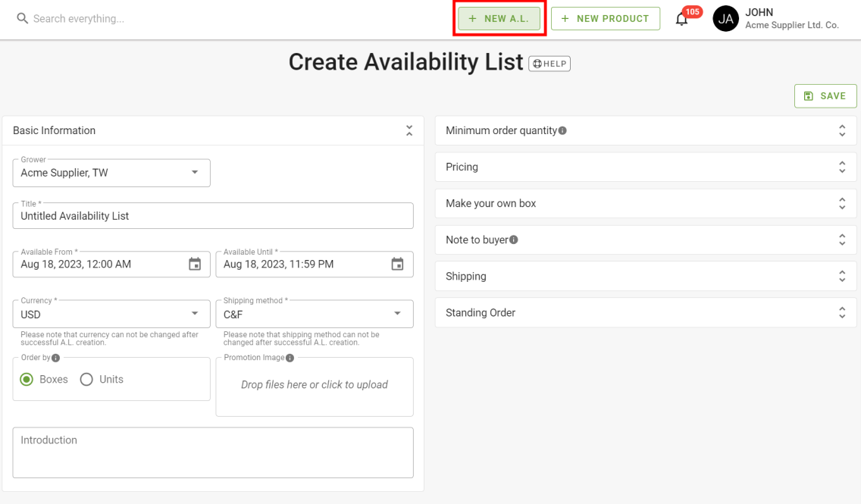Image resolution: width=861 pixels, height=504 pixels.
Task: Save the availability list
Action: pyautogui.click(x=825, y=95)
